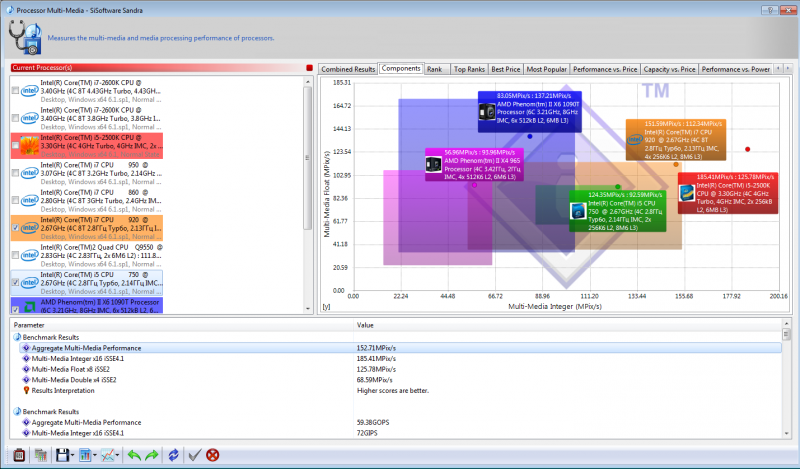Click the floppy disk save icon
Screen dimensions: 800x469
62,455
